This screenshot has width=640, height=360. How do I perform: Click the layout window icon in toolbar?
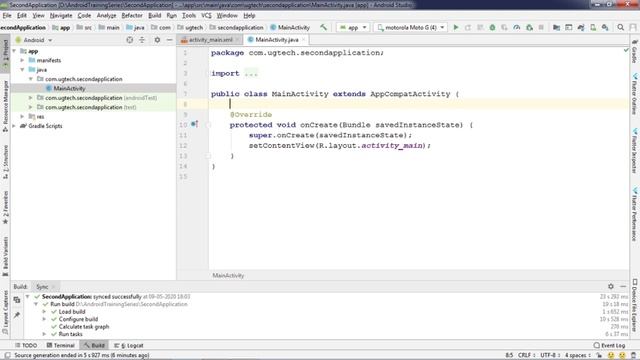[568, 27]
